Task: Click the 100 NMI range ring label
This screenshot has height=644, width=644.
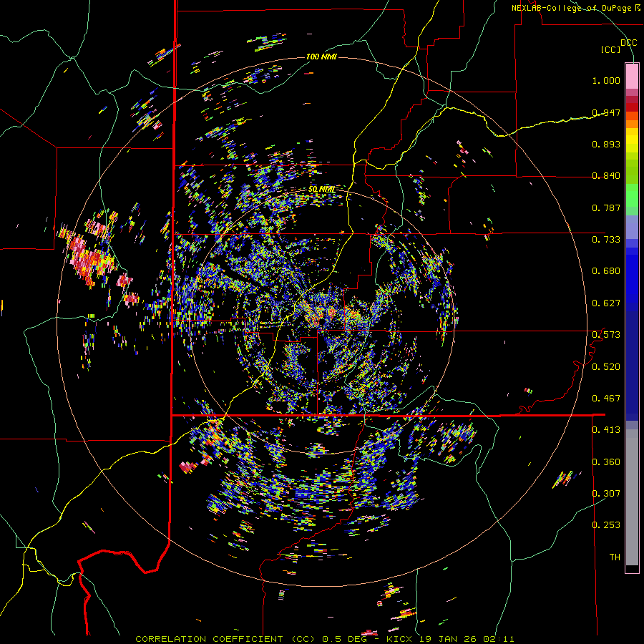Action: pos(321,57)
